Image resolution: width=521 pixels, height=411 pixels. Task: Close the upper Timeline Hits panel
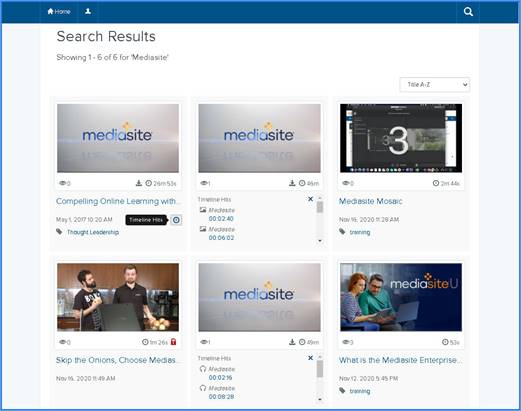310,199
